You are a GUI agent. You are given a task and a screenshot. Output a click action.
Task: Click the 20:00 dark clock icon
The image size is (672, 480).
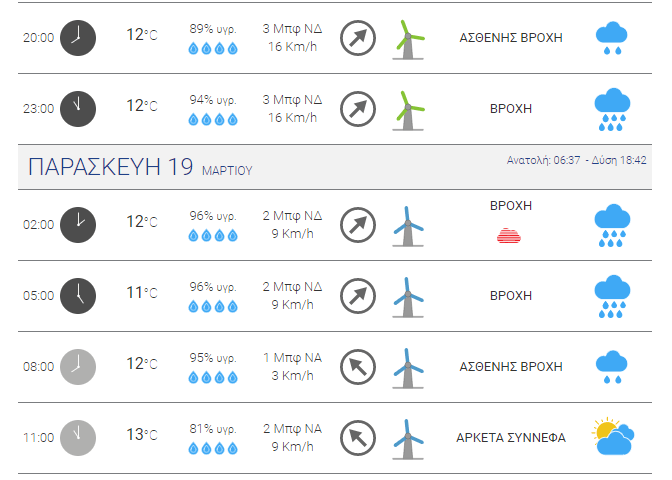tap(78, 38)
